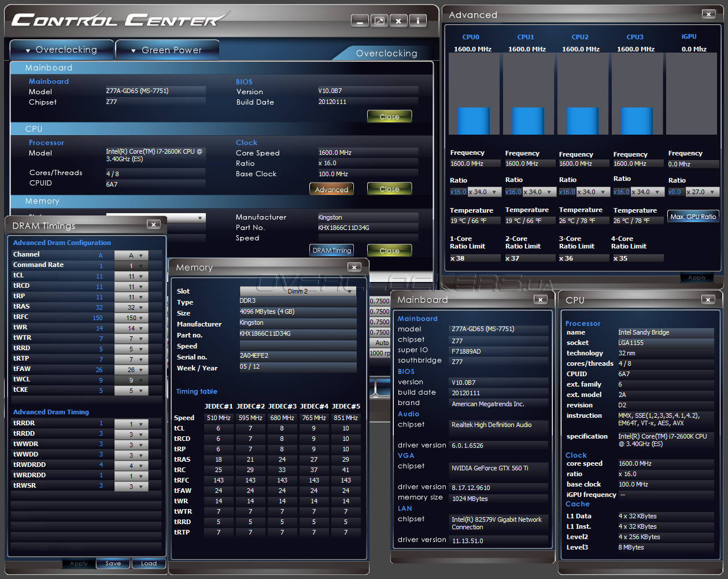Expand the tFAW dropdown showing 26

click(x=131, y=370)
